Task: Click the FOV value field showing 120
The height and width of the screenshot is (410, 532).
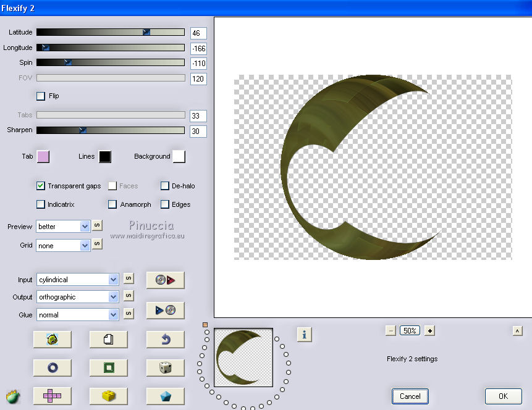Action: tap(198, 79)
